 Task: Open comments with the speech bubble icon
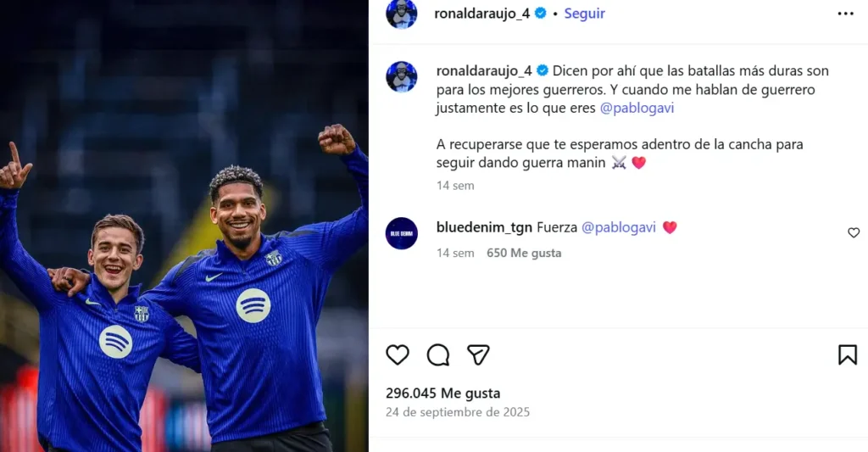point(438,355)
